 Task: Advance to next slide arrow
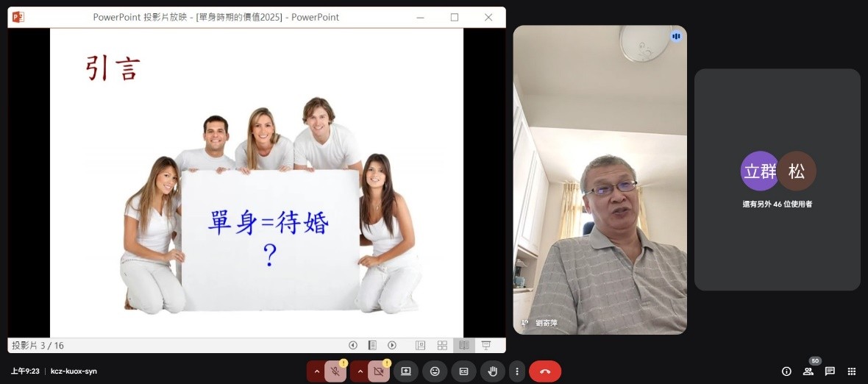click(392, 345)
